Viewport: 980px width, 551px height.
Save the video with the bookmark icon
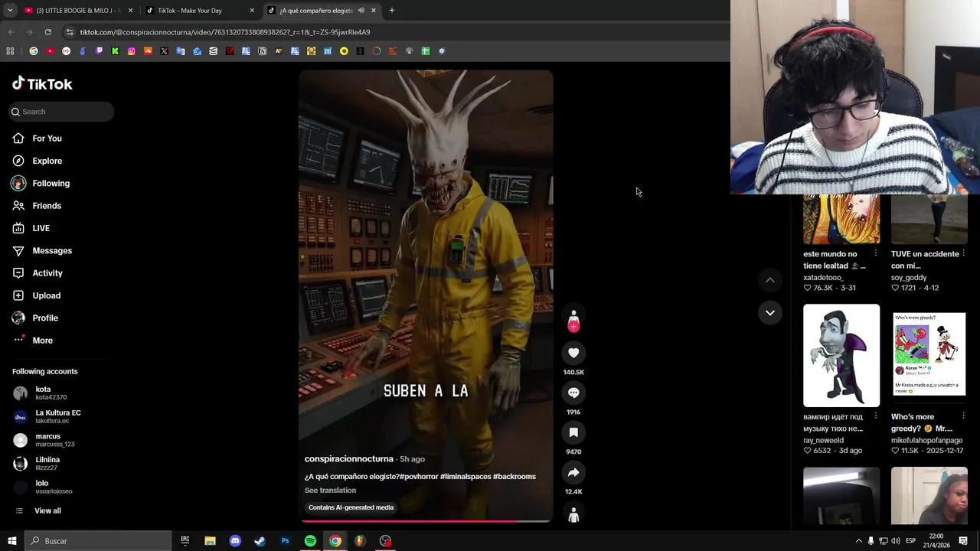pos(573,432)
